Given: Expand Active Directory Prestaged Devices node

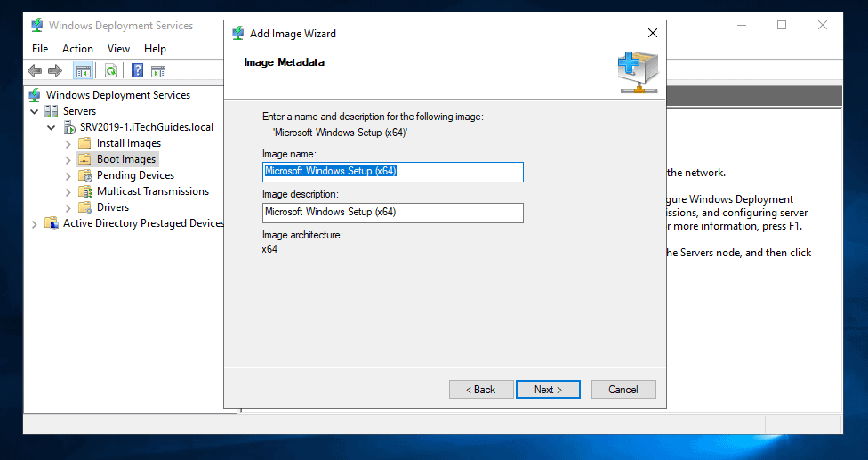Looking at the screenshot, I should click(x=35, y=223).
